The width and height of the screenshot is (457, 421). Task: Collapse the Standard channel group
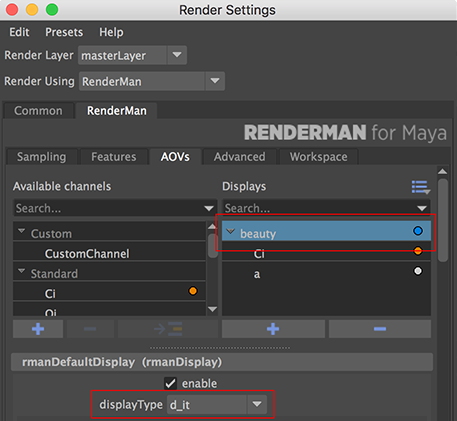[22, 271]
